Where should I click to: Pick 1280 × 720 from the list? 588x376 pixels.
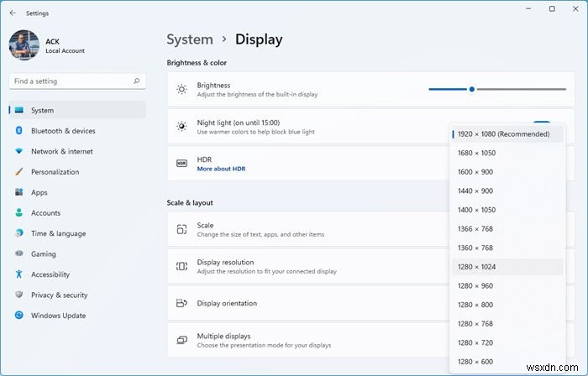click(507, 342)
